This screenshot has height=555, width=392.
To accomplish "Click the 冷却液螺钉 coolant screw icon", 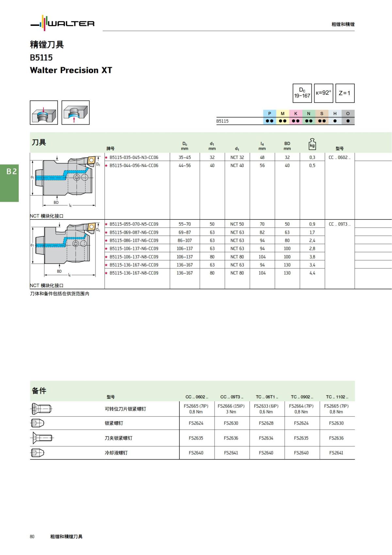I will [x=37, y=453].
